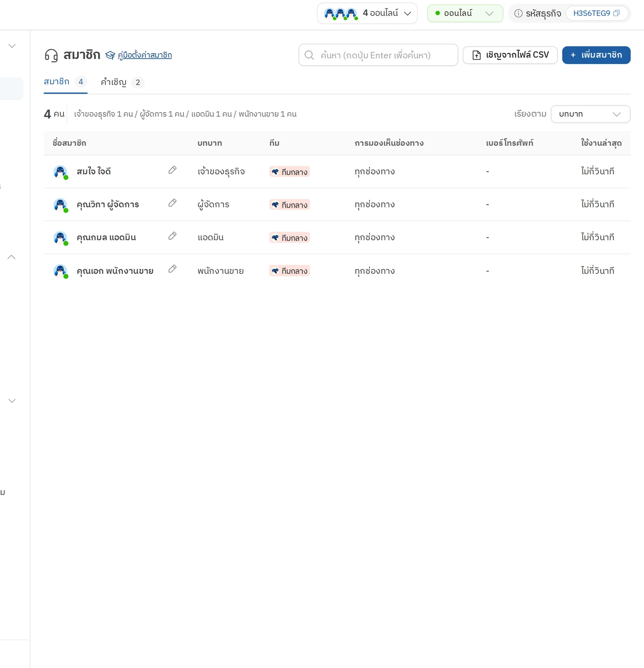Click avatar of คุณกมล แอดมิน
This screenshot has height=668, width=644.
pyautogui.click(x=60, y=238)
